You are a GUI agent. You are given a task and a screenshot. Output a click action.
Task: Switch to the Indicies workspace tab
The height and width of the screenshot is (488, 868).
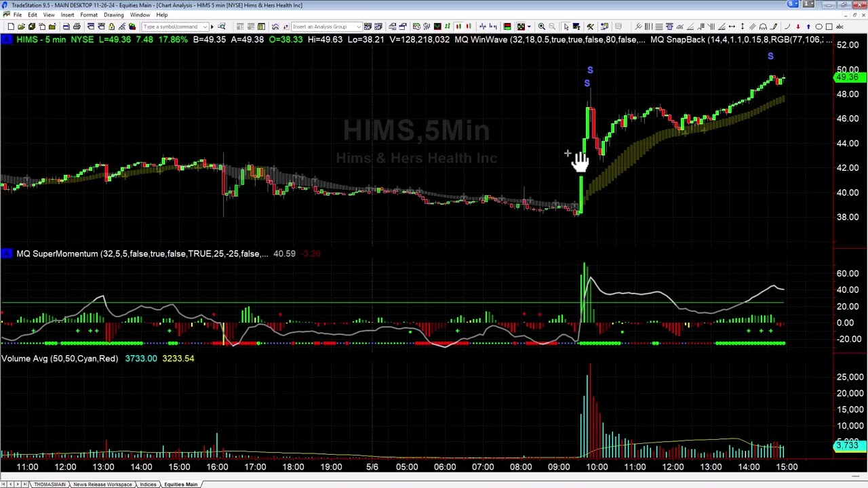(x=148, y=484)
